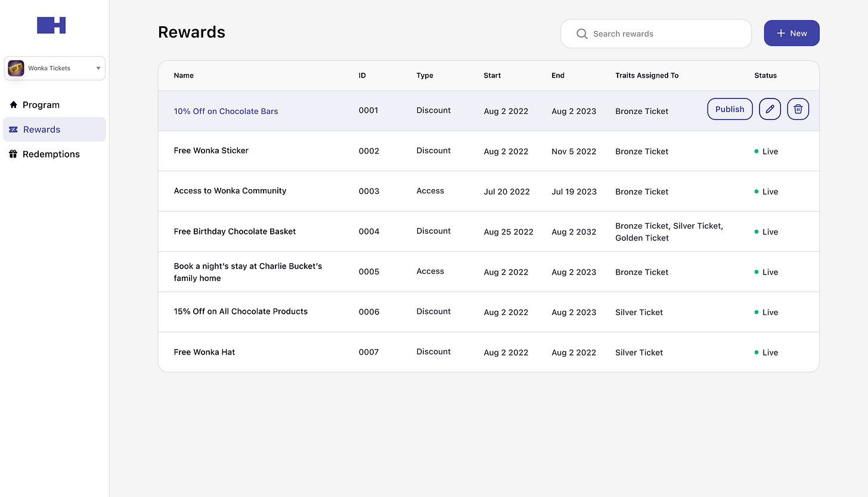Focus the Search rewards field
868x497 pixels.
[x=656, y=34]
